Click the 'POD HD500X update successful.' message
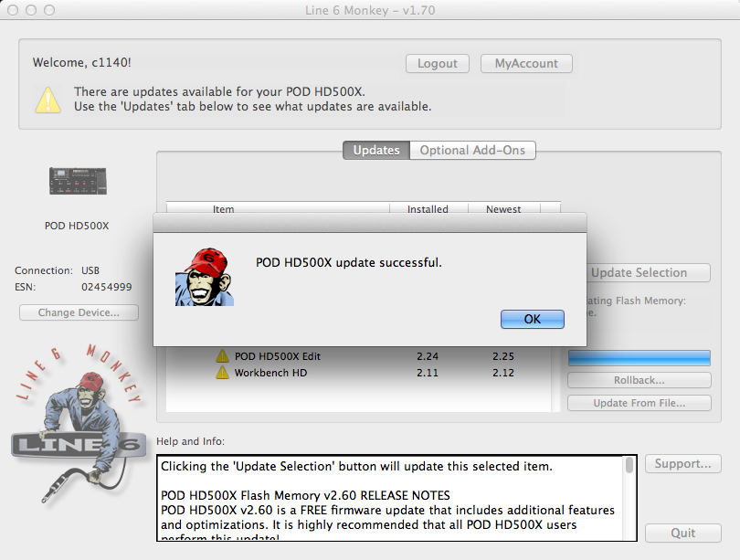 349,263
